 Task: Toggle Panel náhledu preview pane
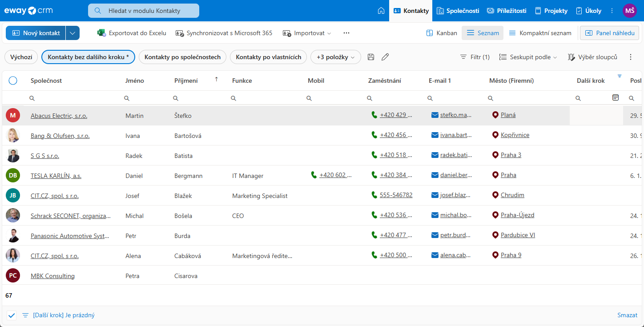click(609, 33)
